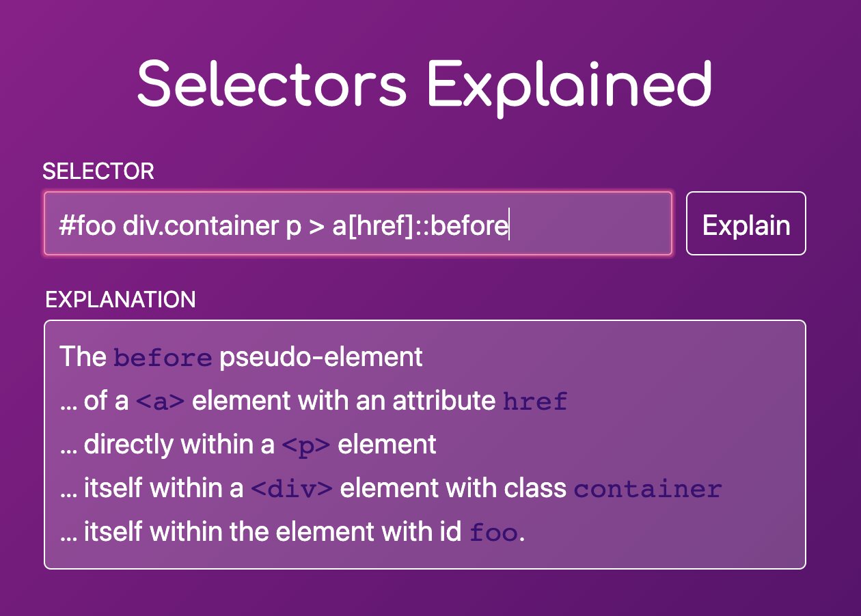Click the EXPLANATION label above the results box
Image resolution: width=861 pixels, height=616 pixels.
[x=120, y=300]
